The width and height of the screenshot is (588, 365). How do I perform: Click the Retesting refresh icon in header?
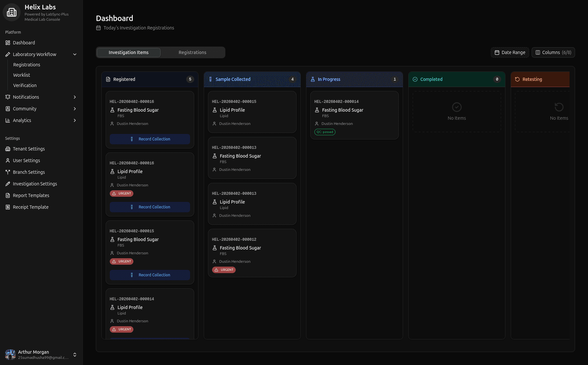coord(517,79)
